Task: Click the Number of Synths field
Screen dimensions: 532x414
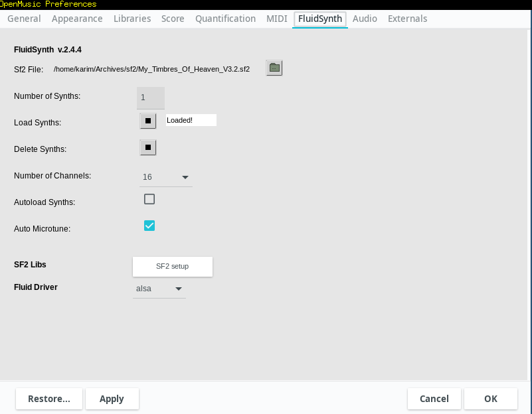Action: click(151, 98)
